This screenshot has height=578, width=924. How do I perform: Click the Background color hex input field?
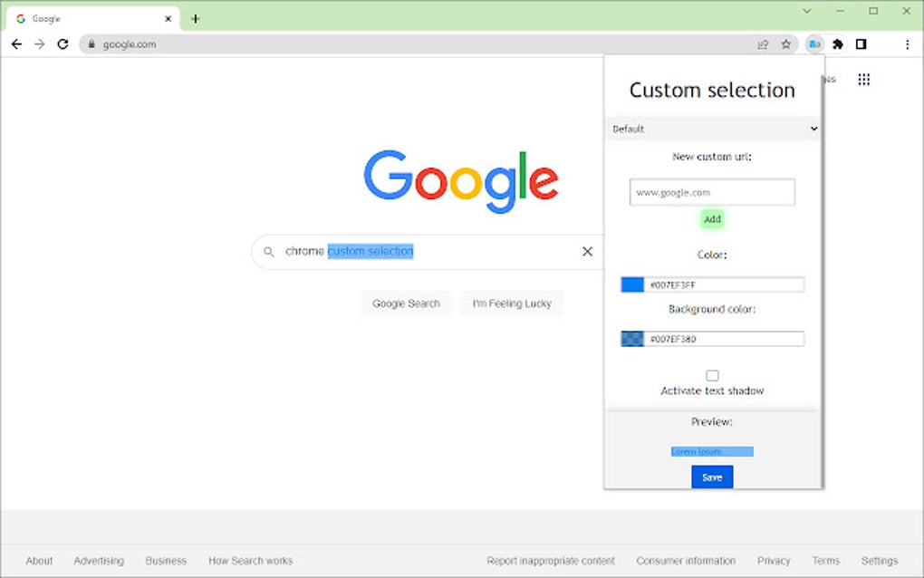725,338
